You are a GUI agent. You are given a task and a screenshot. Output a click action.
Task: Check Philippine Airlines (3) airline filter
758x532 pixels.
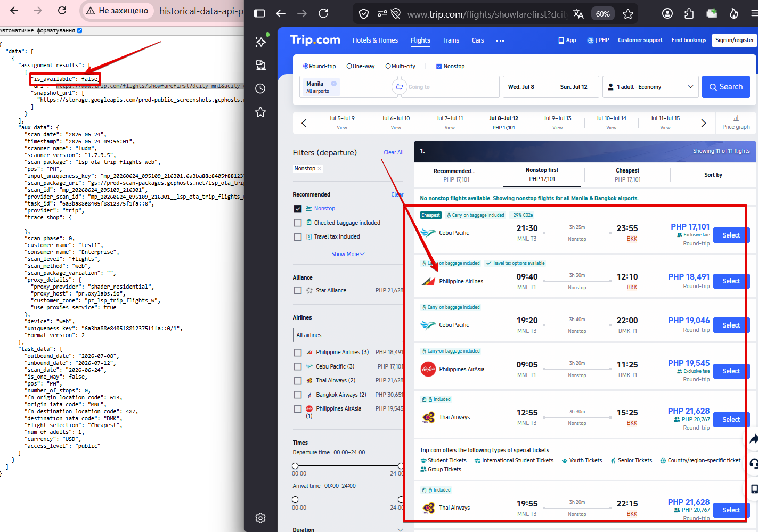[298, 353]
